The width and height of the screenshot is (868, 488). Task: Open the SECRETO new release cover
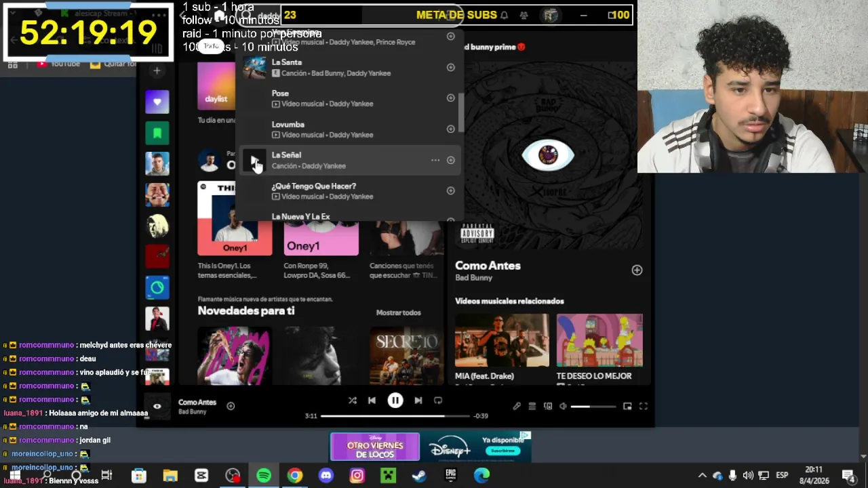pos(407,357)
